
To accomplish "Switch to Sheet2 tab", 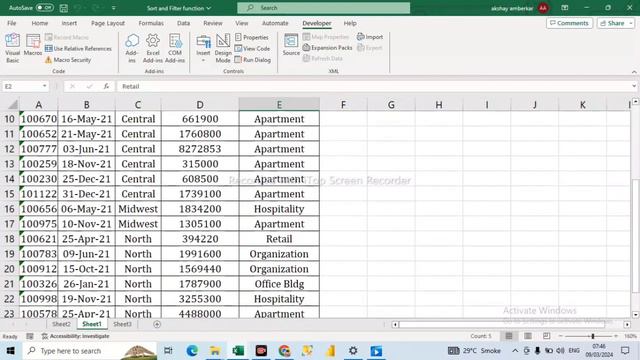I will [x=61, y=324].
